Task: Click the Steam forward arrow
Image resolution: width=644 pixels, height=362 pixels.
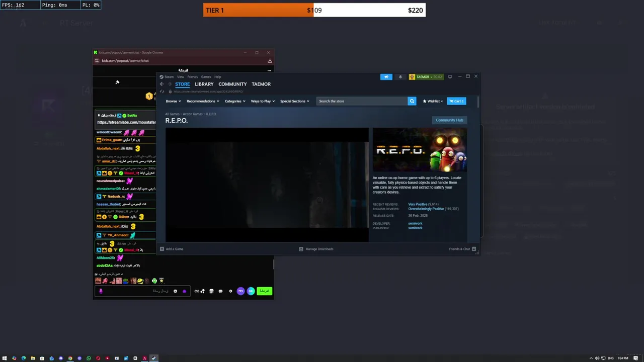Action: click(x=170, y=84)
